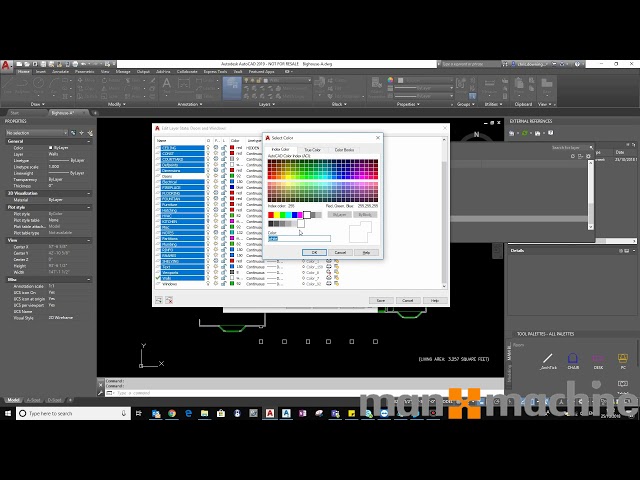Click Quick Select icon in Properties palette
The width and height of the screenshot is (640, 480).
90,133
